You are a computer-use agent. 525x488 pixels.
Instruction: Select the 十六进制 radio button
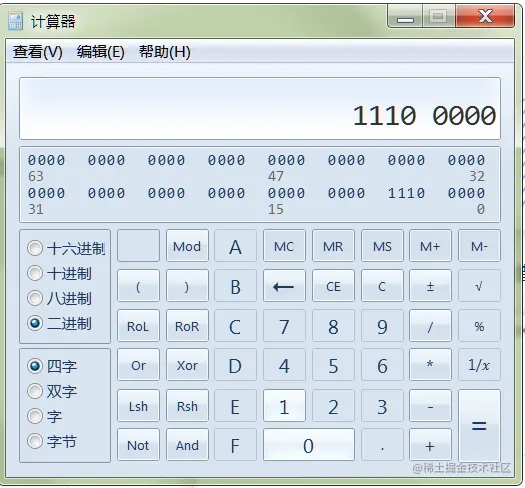[x=35, y=248]
